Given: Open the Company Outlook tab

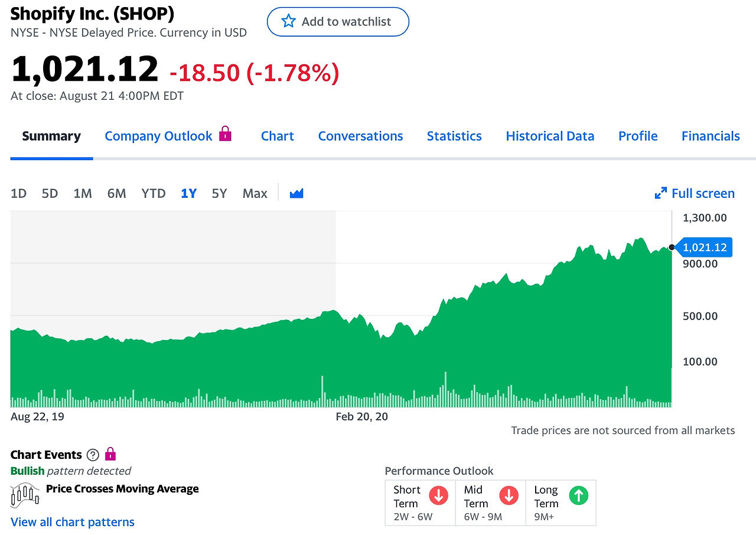Looking at the screenshot, I should pyautogui.click(x=158, y=136).
